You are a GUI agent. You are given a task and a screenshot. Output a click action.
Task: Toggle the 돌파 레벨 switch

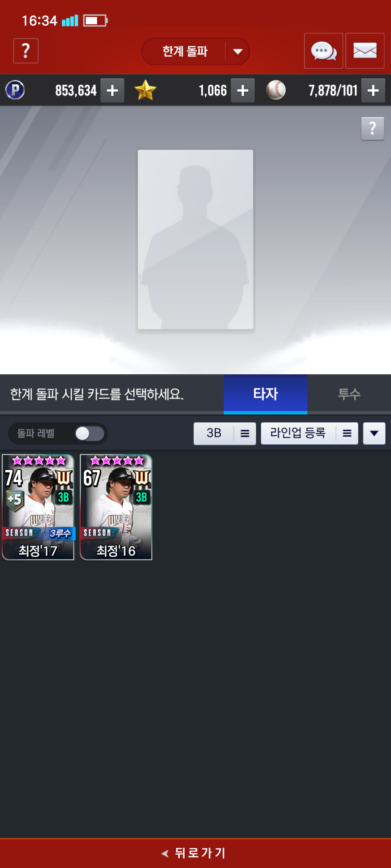(x=89, y=433)
